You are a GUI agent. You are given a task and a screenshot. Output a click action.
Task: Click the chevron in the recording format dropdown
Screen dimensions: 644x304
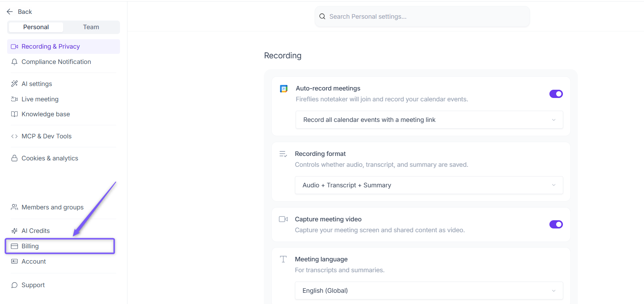554,185
